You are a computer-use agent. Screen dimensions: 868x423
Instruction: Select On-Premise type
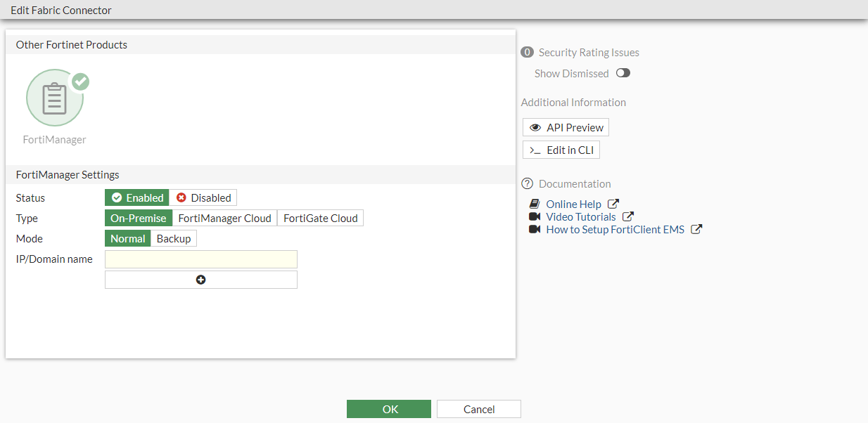(x=139, y=219)
